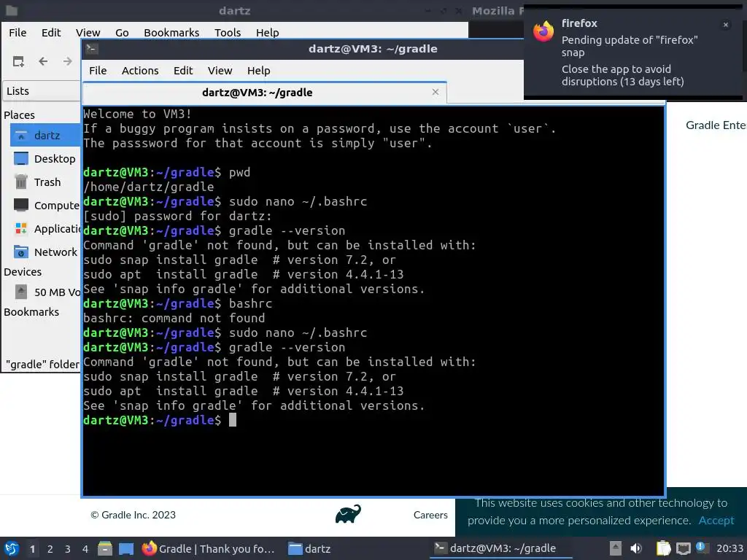
Task: Switch to the dartz file manager taskbar button
Action: point(309,548)
